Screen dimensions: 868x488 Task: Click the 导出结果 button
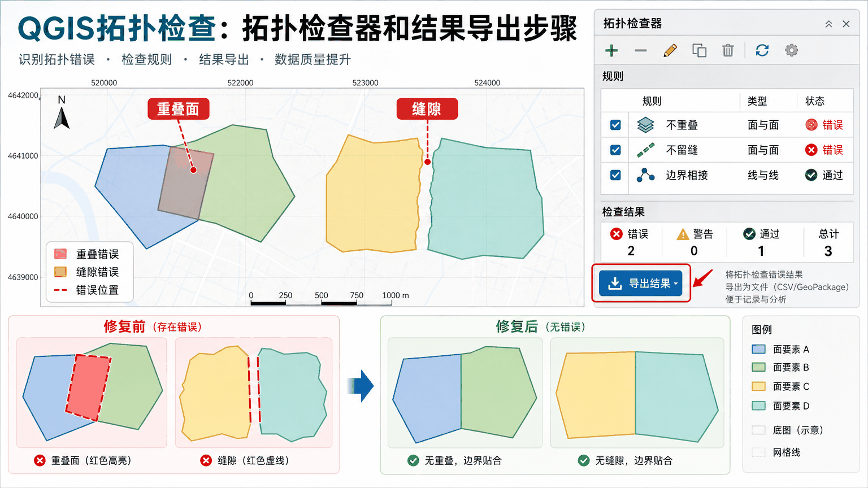tap(640, 284)
